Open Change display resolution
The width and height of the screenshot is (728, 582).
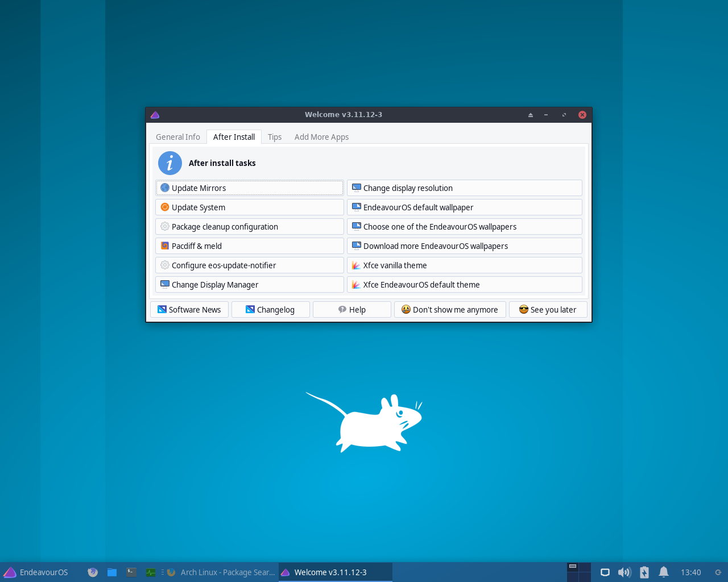coord(465,188)
